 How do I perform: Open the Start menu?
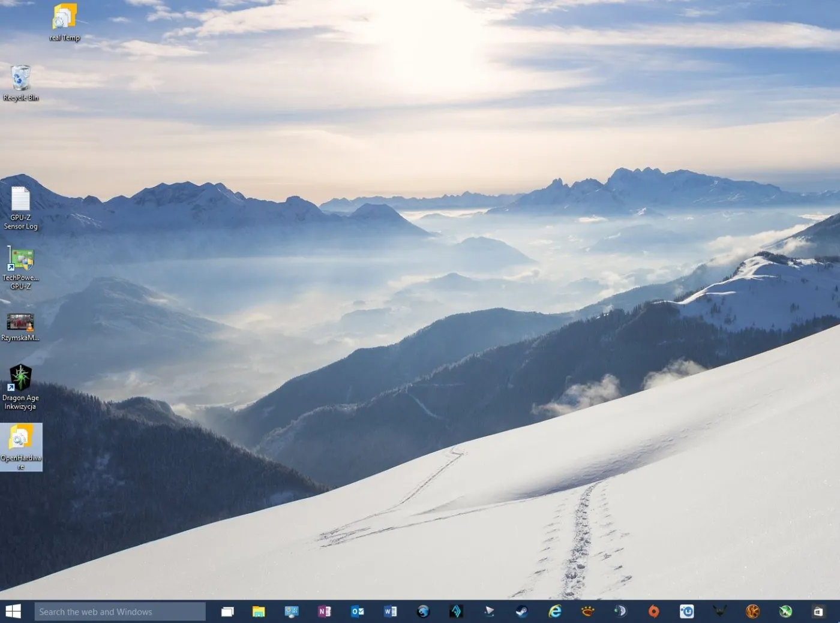(x=13, y=611)
